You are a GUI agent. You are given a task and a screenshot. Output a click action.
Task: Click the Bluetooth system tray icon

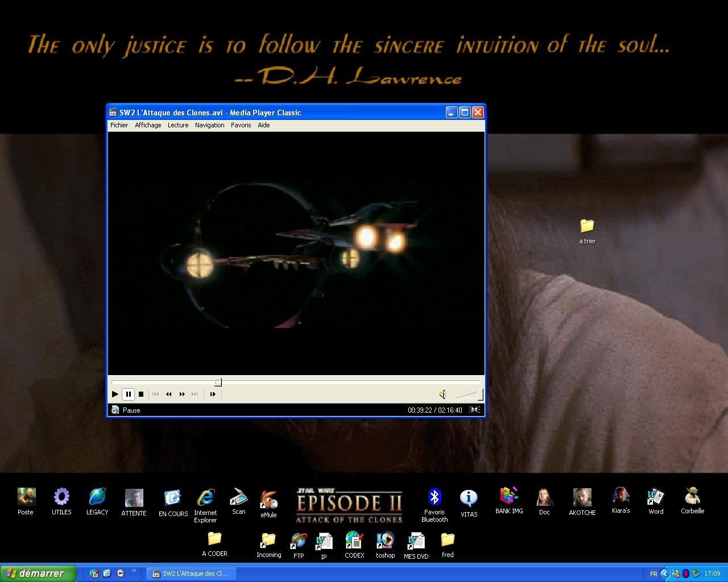click(685, 573)
